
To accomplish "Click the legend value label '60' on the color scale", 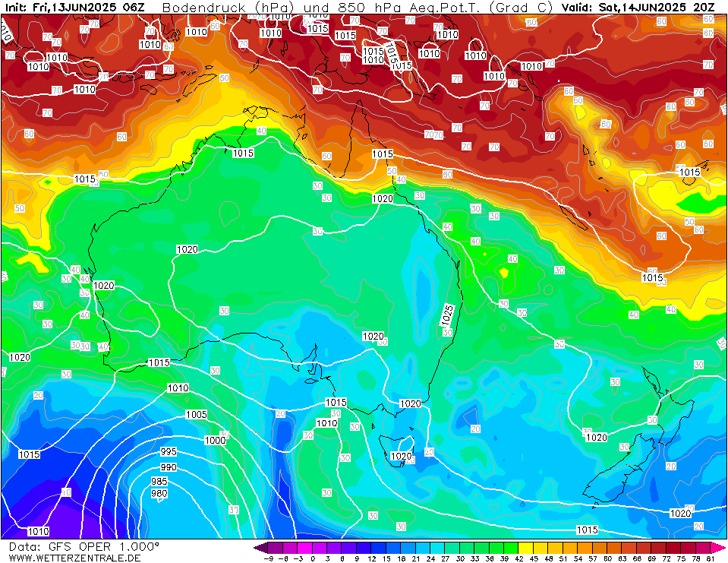I will (x=607, y=558).
